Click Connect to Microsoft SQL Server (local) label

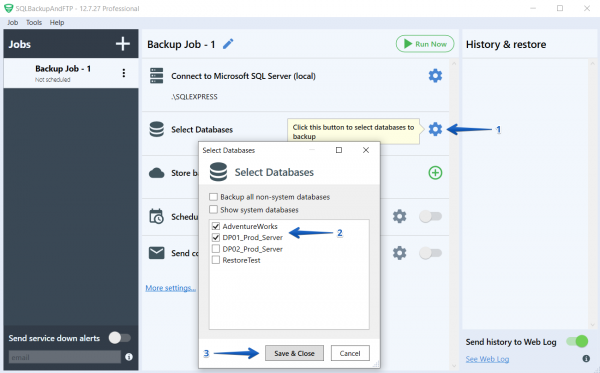[243, 76]
